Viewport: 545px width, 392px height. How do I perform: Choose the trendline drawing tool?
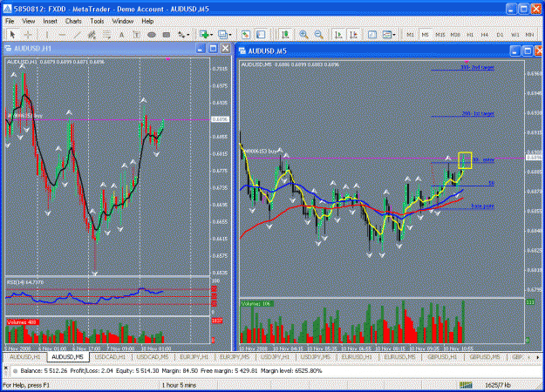(x=77, y=35)
